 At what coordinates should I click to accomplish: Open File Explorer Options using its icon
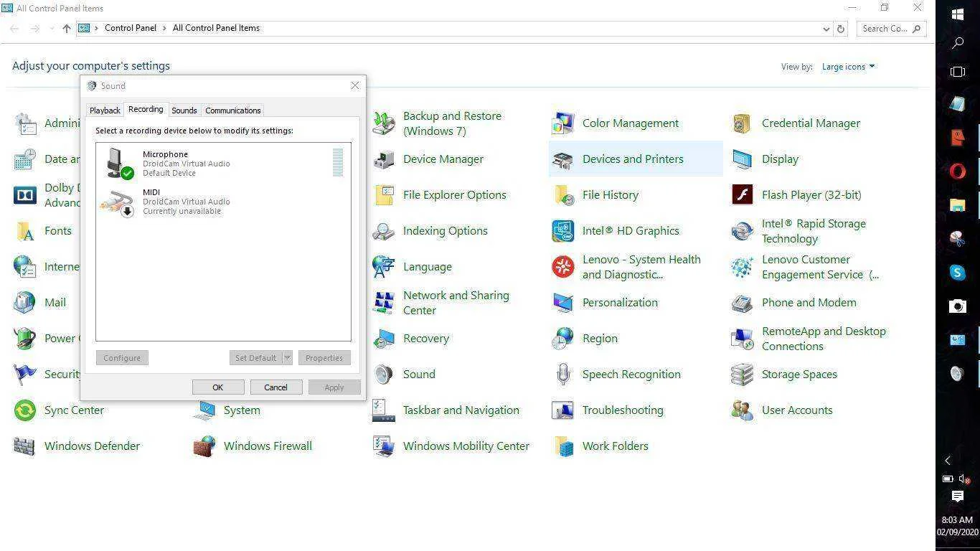tap(384, 195)
